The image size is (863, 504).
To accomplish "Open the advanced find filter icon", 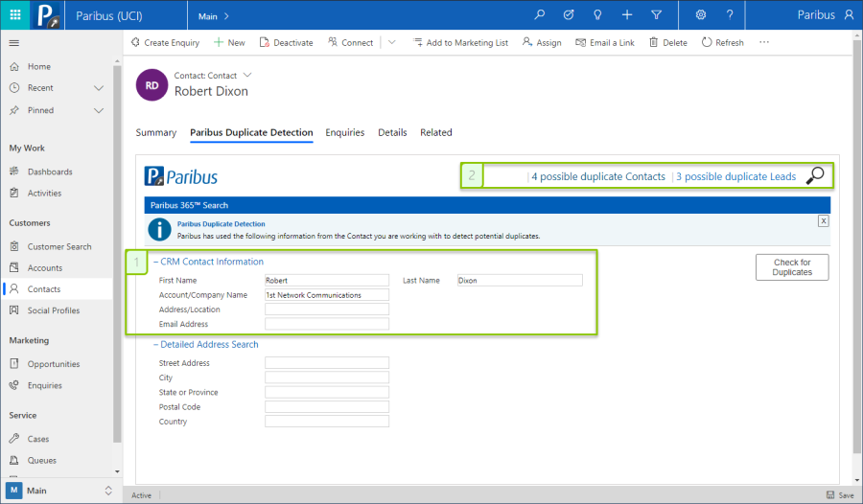I will [x=656, y=15].
